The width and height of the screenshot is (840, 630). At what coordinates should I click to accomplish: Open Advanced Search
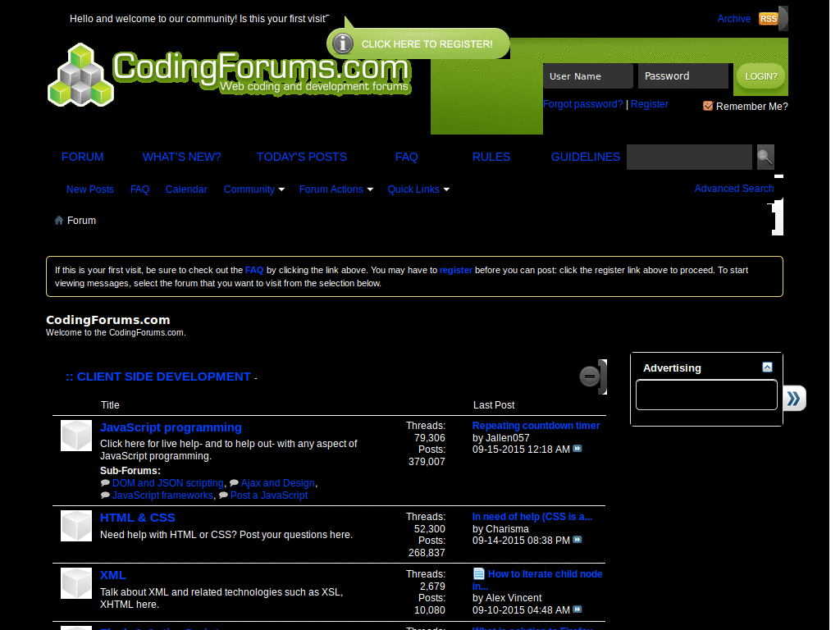point(734,189)
